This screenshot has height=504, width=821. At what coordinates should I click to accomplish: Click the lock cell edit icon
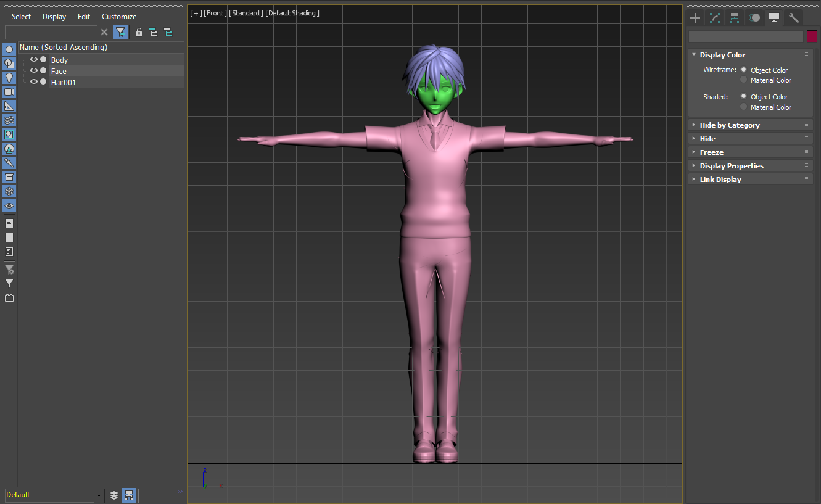[139, 32]
